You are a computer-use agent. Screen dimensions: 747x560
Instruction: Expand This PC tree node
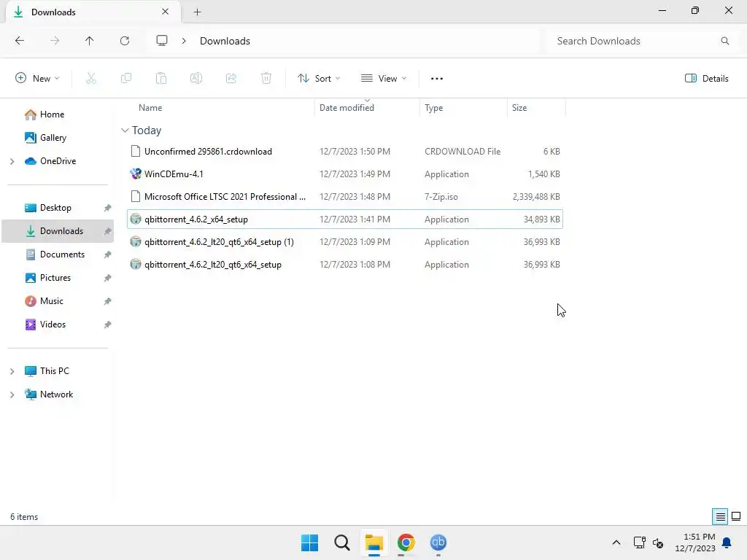[12, 371]
